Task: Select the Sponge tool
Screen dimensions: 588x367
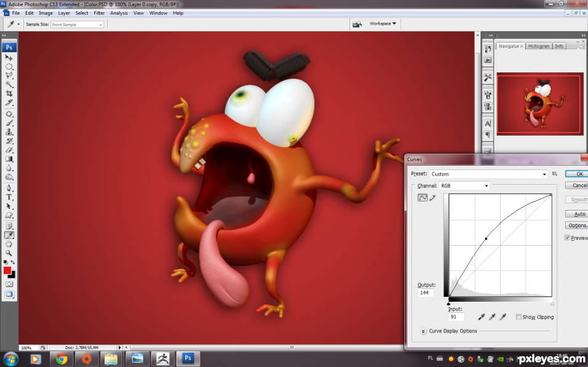Action: click(9, 177)
